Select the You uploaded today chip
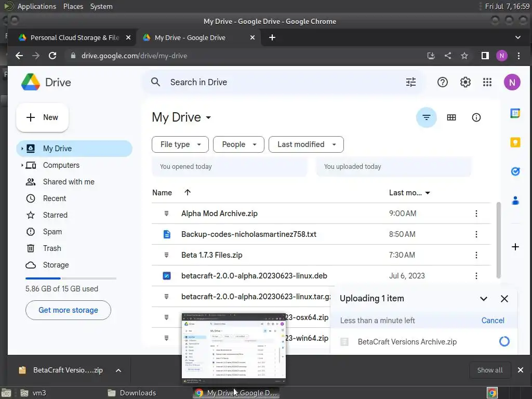Image resolution: width=532 pixels, height=399 pixels. [394, 167]
